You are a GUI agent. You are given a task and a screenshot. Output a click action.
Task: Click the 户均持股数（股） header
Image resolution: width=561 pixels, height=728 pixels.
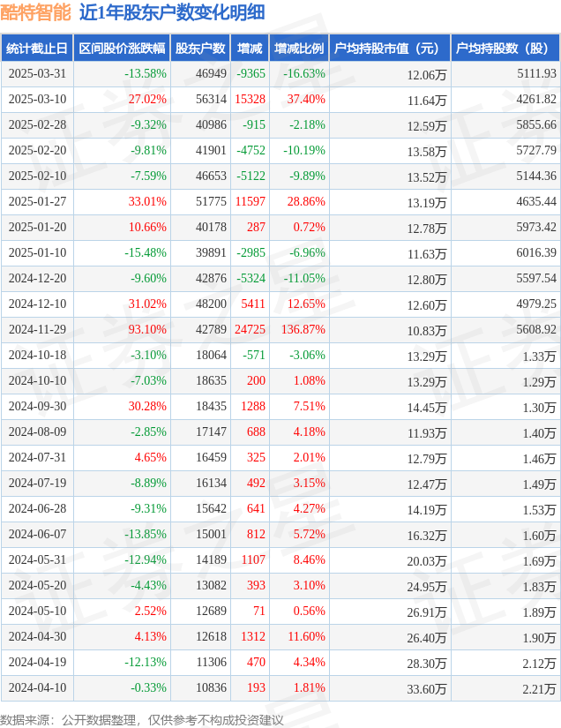(x=505, y=49)
